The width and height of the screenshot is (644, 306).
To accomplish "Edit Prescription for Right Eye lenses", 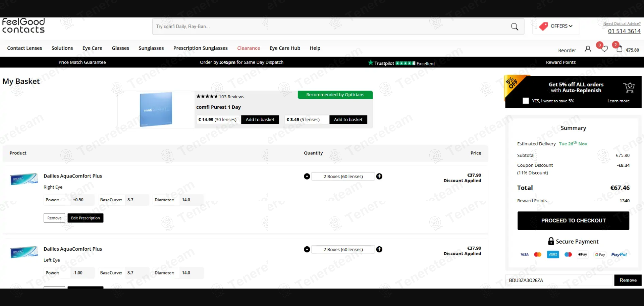I will [86, 218].
